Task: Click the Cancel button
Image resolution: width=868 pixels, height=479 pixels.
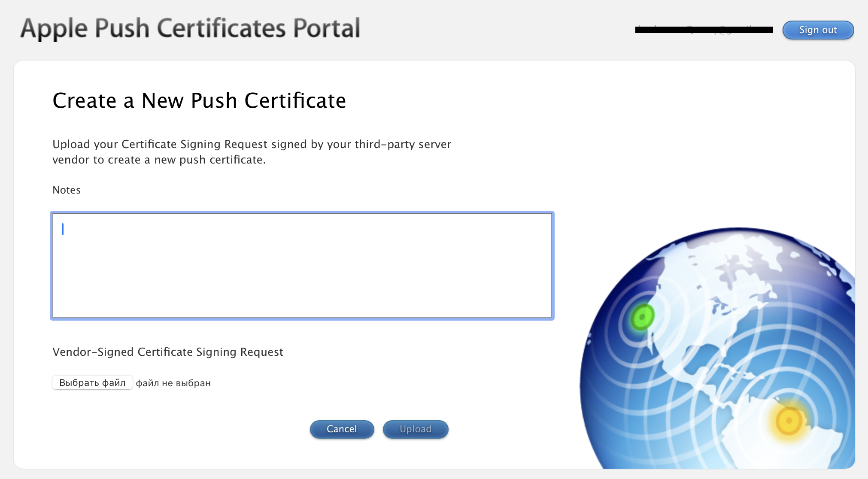Action: coord(342,429)
